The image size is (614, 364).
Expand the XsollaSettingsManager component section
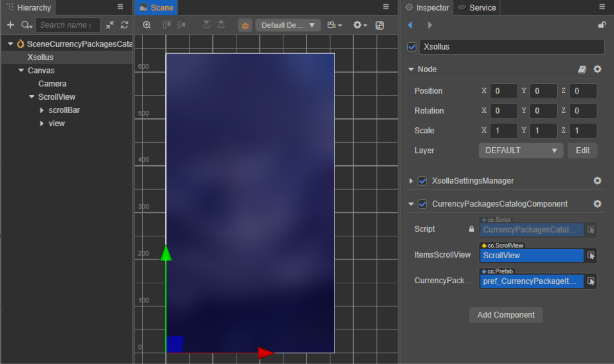pyautogui.click(x=411, y=181)
